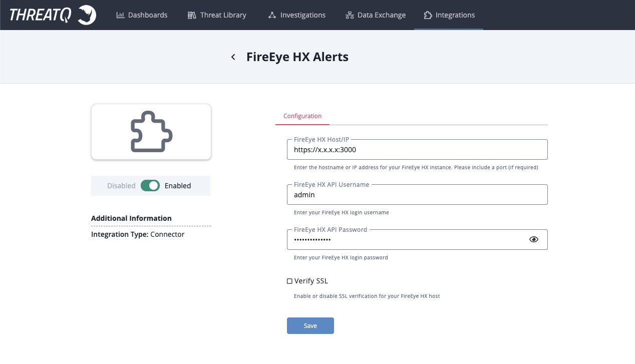Click the hostname or IP address hint text
Viewport: 635px width, 364px height.
(x=416, y=167)
